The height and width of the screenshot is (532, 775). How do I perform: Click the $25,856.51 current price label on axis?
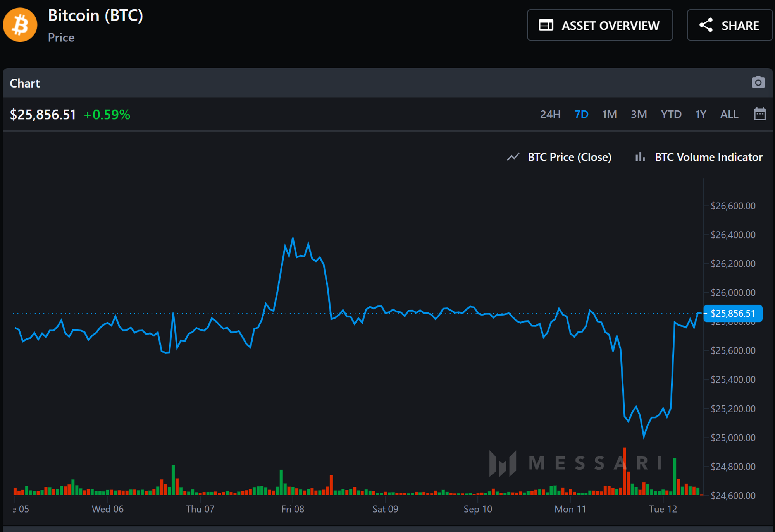(x=732, y=313)
